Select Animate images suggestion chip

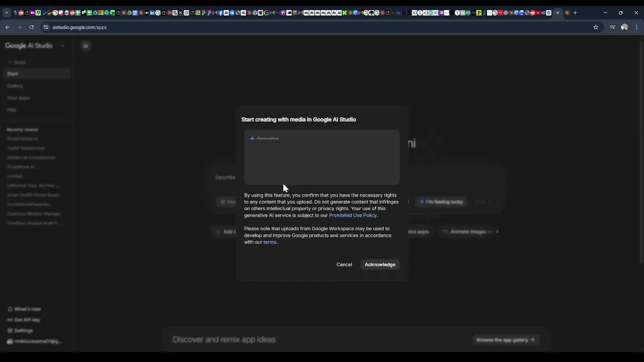pos(467,232)
